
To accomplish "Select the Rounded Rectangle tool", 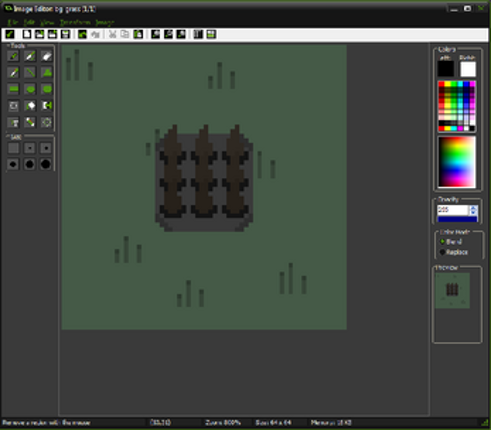I will pos(47,89).
